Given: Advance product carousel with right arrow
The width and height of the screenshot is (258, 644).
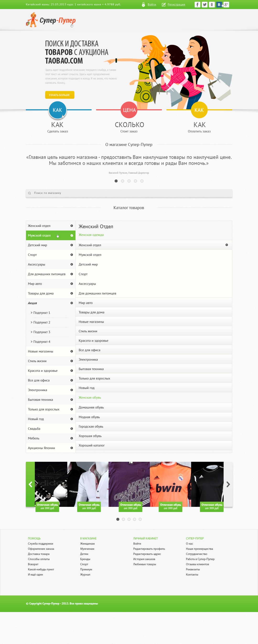Looking at the screenshot, I should 228,484.
